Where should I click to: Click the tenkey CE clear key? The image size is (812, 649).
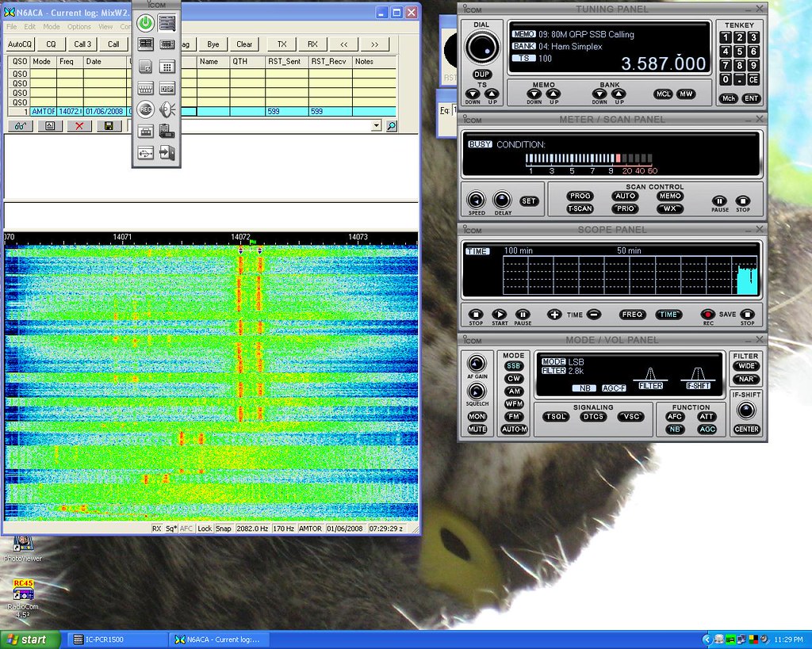[x=753, y=80]
